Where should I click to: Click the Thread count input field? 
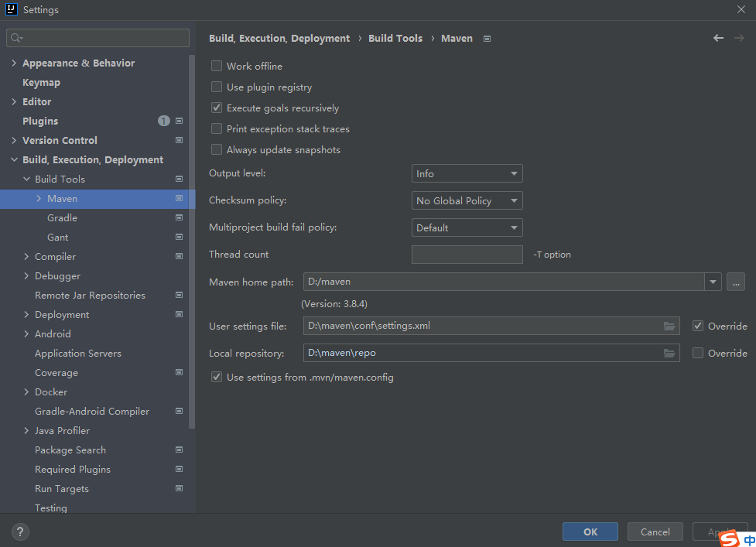467,255
